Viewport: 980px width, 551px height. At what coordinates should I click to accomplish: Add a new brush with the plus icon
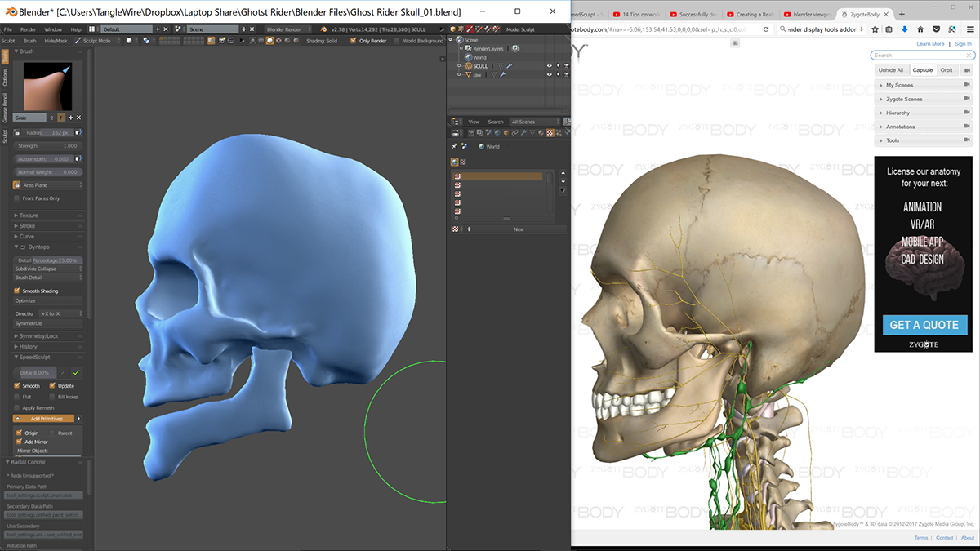[70, 118]
